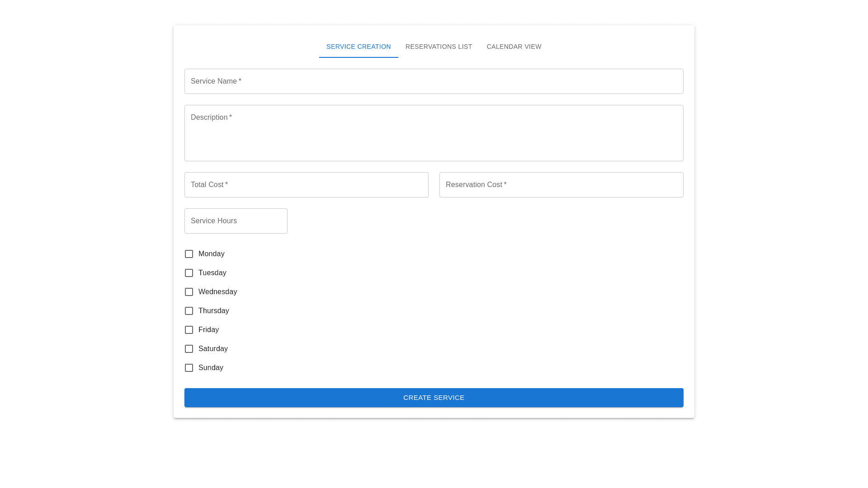Tick the Wednesday checkbox
Viewport: 868px width, 488px height.
click(189, 292)
